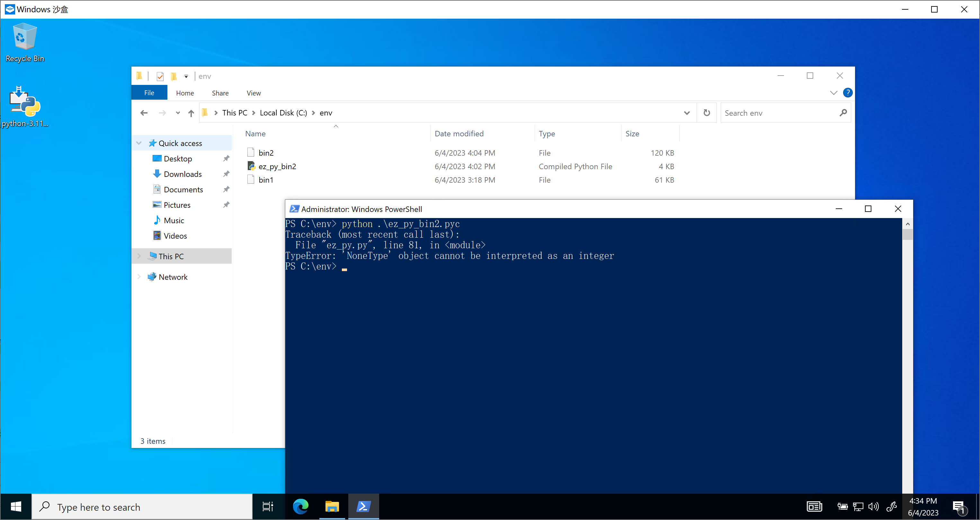Expand the Network tree node
Screen dimensions: 980x520
[139, 277]
